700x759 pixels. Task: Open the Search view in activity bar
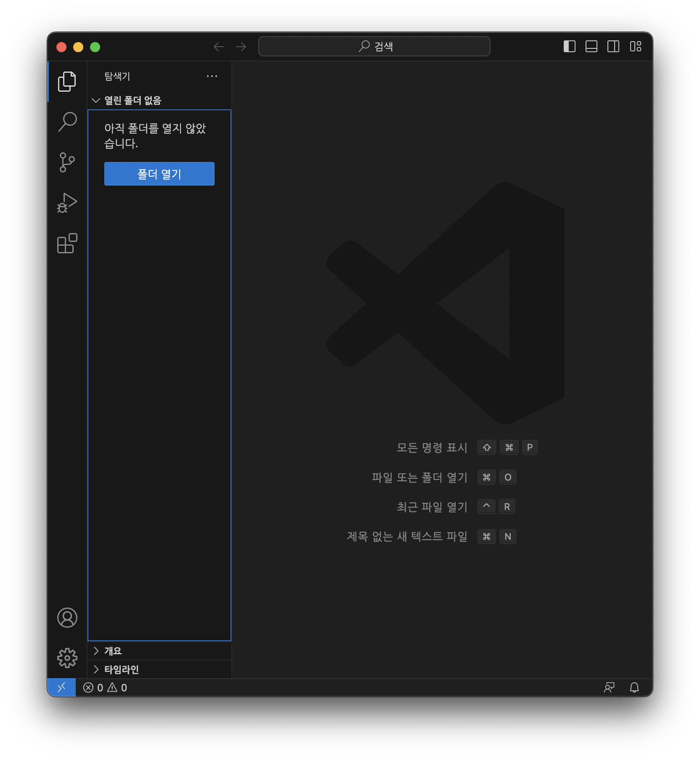(67, 122)
